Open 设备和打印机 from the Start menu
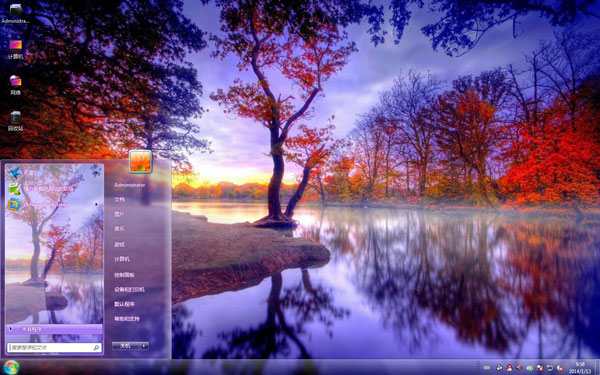 pyautogui.click(x=129, y=290)
